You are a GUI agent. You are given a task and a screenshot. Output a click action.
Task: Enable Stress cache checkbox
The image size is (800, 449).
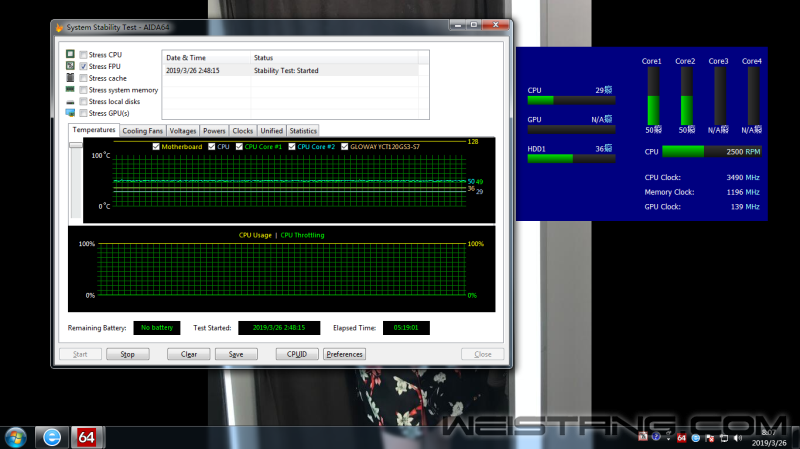pos(83,78)
